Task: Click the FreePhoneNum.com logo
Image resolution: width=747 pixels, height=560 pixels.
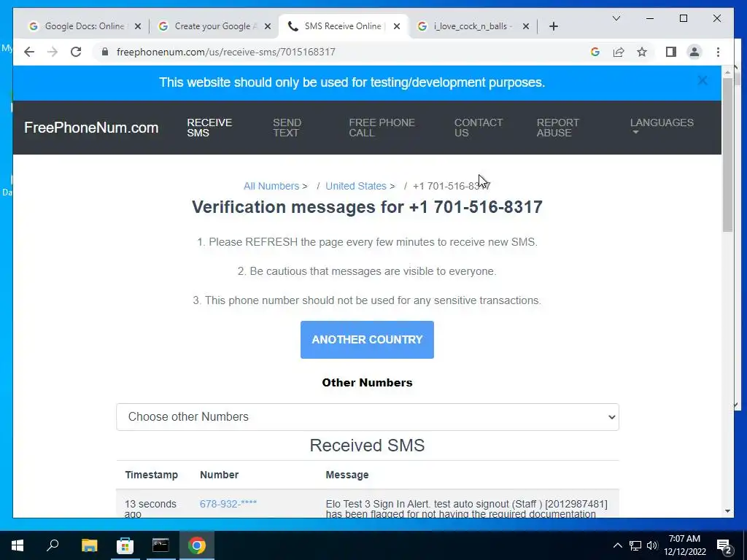Action: tap(91, 128)
